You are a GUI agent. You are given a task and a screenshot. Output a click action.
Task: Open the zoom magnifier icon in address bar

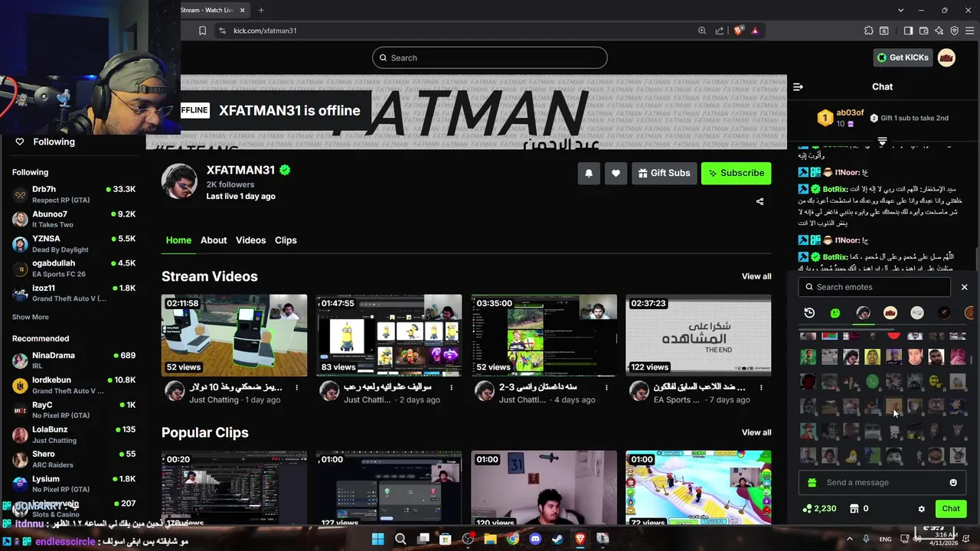(702, 31)
